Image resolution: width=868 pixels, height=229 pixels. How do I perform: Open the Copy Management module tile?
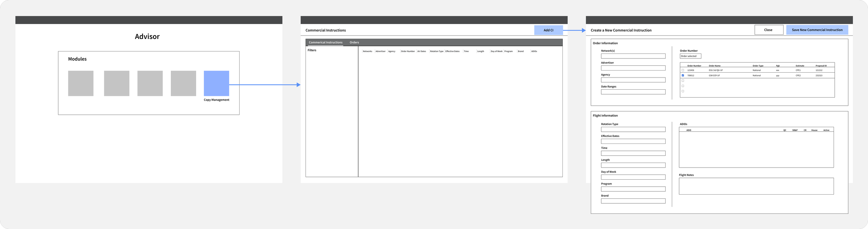pyautogui.click(x=216, y=83)
